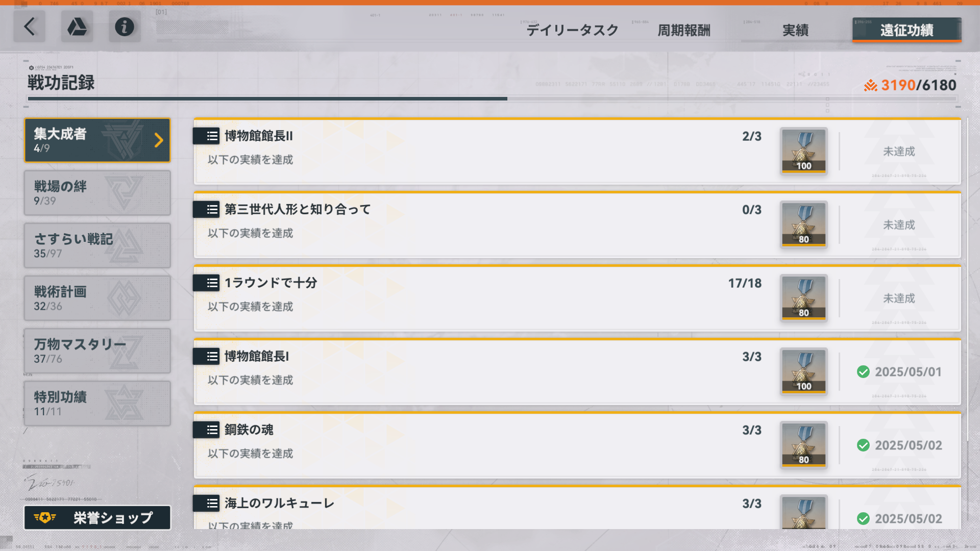Switch to the 周期報酬 tab
This screenshot has width=980, height=551.
(x=684, y=30)
